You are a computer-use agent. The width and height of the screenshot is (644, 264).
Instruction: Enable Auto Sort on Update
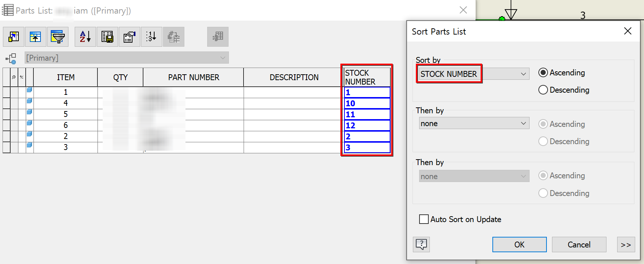point(424,220)
